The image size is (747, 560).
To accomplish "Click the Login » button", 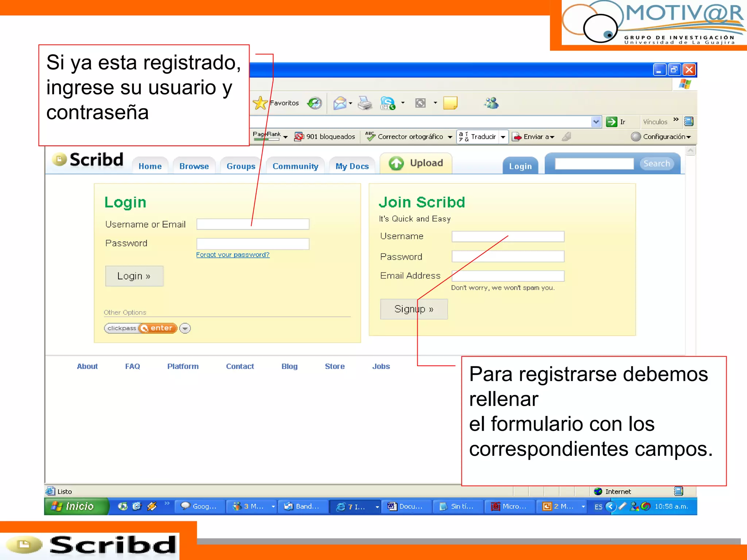I will click(x=134, y=276).
